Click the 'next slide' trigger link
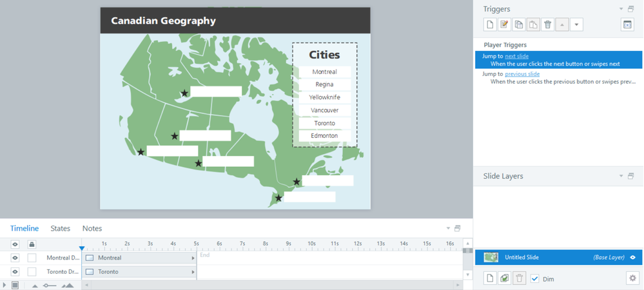Viewport: 644px width, 290px height. 516,56
